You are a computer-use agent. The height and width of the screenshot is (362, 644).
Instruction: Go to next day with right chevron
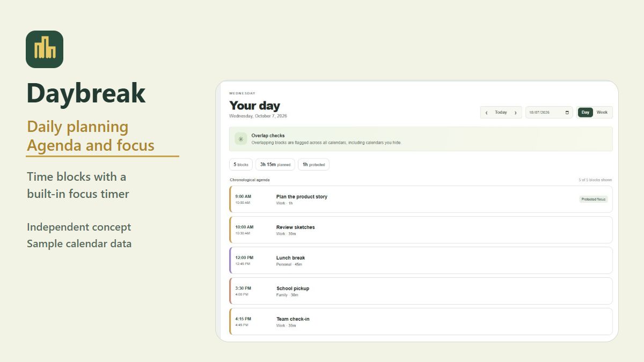tap(516, 113)
